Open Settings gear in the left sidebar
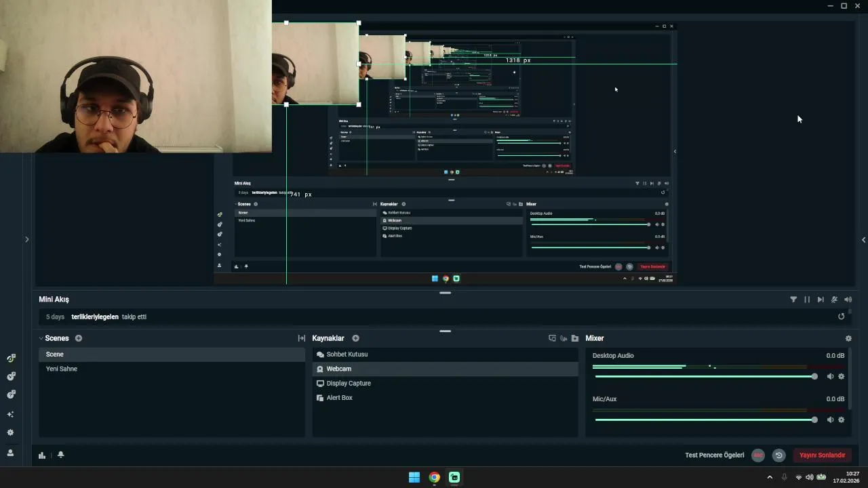 pyautogui.click(x=10, y=432)
